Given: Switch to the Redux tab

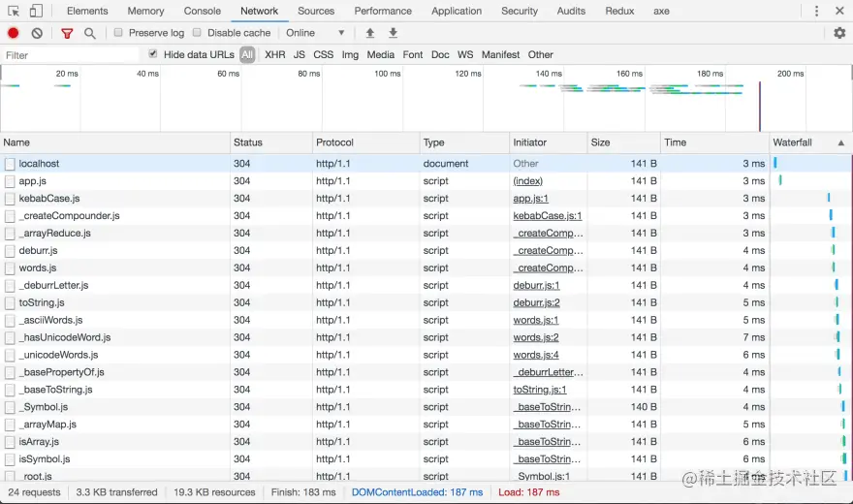Looking at the screenshot, I should pyautogui.click(x=619, y=11).
